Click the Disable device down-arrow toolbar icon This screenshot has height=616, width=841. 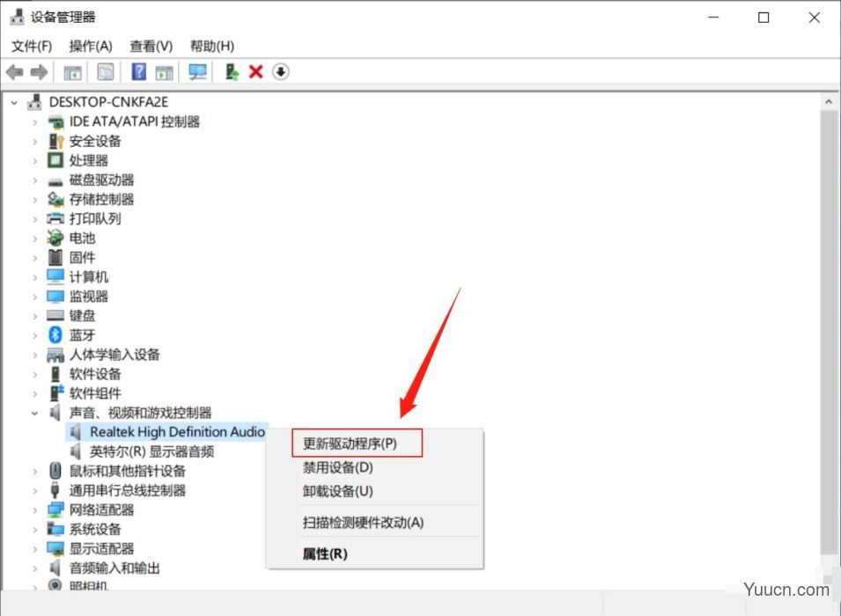click(280, 72)
